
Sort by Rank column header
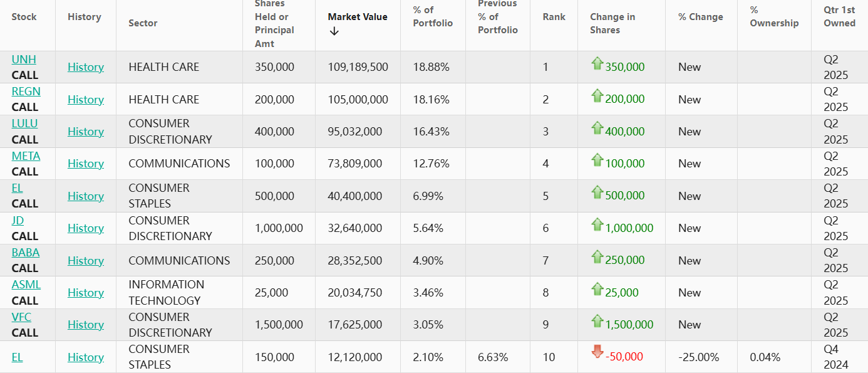pos(554,17)
